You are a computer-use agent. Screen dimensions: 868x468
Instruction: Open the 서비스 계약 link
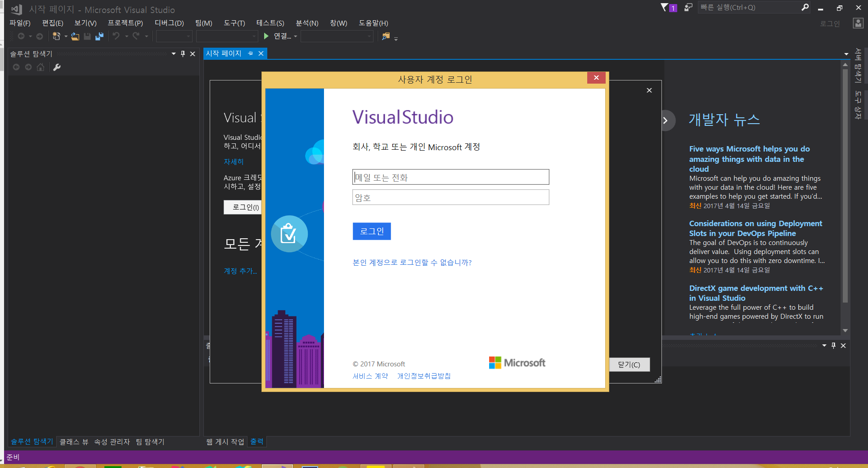(370, 376)
